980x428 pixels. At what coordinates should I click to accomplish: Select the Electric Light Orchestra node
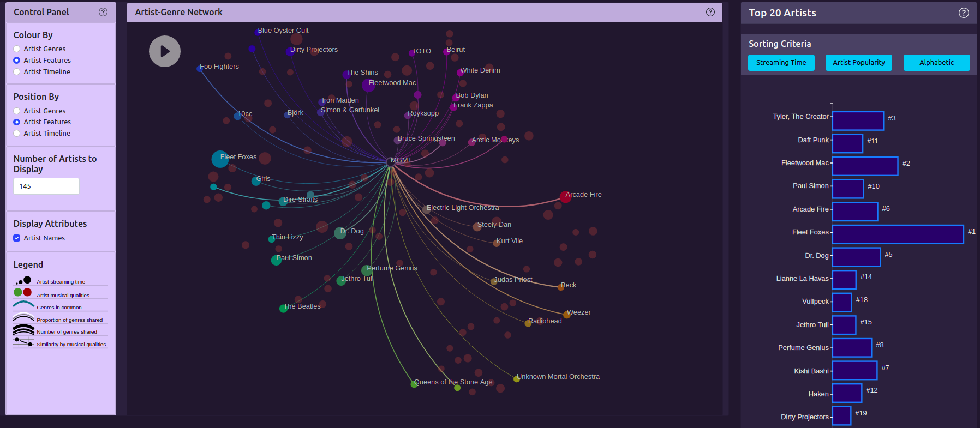(426, 210)
